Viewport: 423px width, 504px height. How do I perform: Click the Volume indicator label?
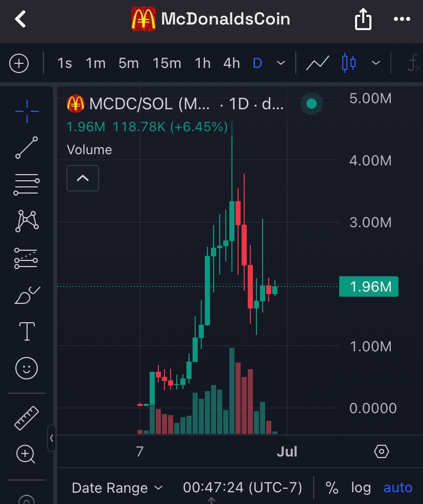pyautogui.click(x=89, y=150)
